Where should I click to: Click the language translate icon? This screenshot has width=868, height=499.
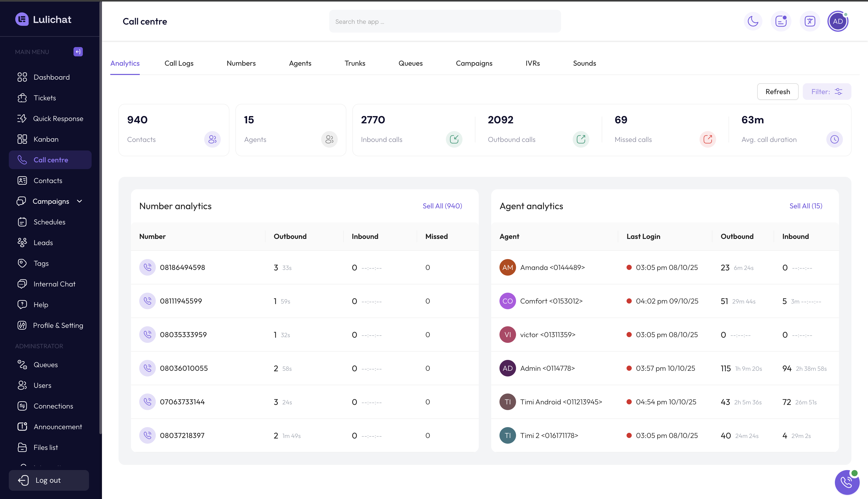[x=810, y=21]
